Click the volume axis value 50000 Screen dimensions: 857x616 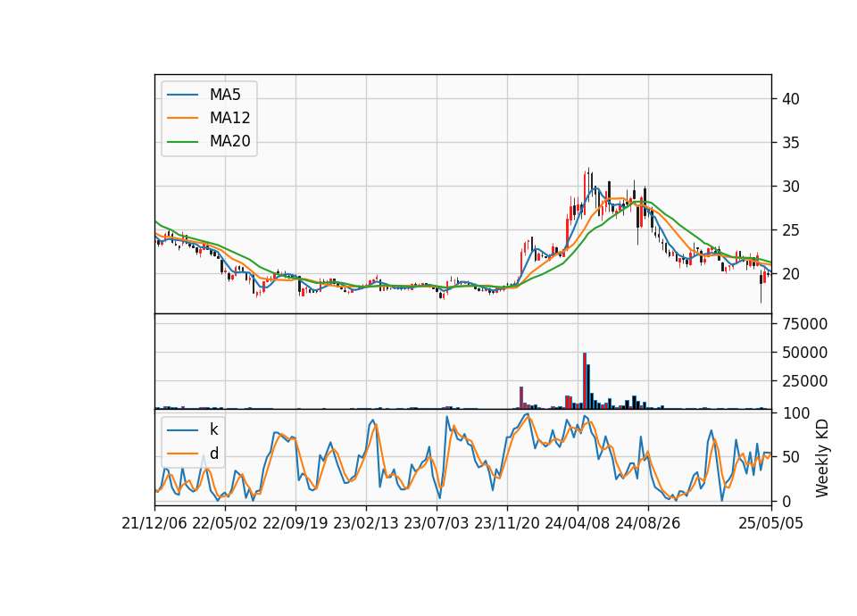(804, 353)
